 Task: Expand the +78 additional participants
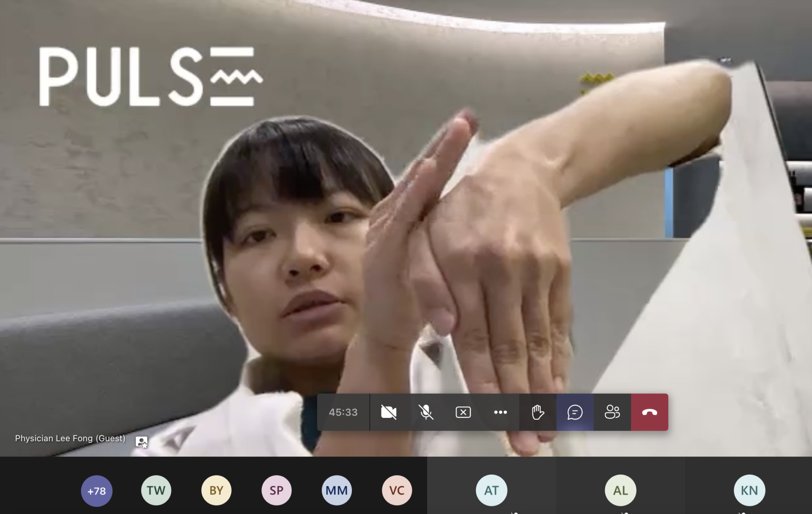[96, 491]
